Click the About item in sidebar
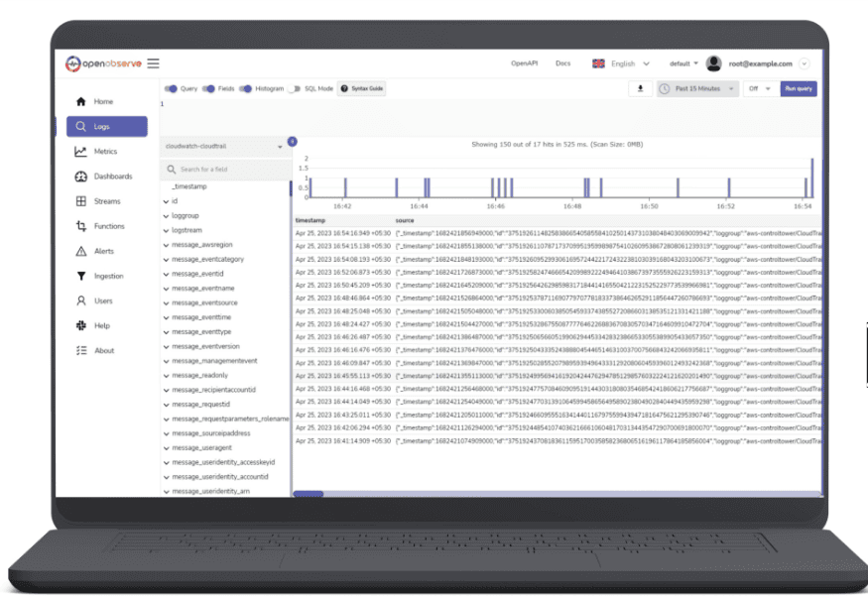The image size is (868, 599). click(x=106, y=350)
